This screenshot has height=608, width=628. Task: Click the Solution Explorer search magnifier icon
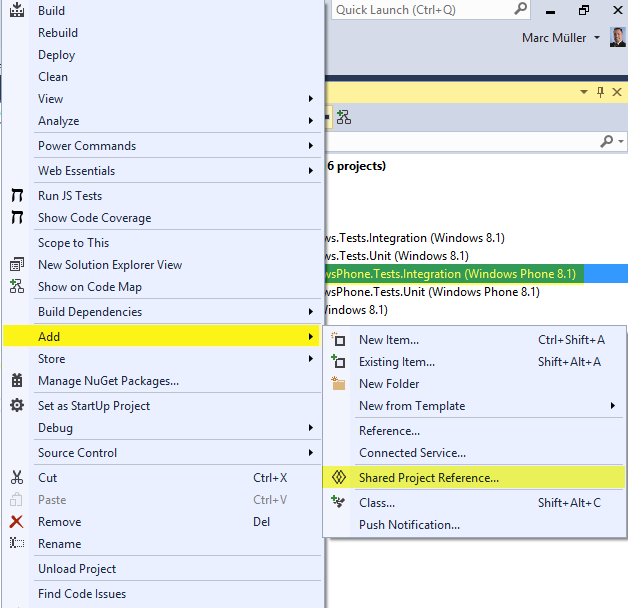pos(606,141)
